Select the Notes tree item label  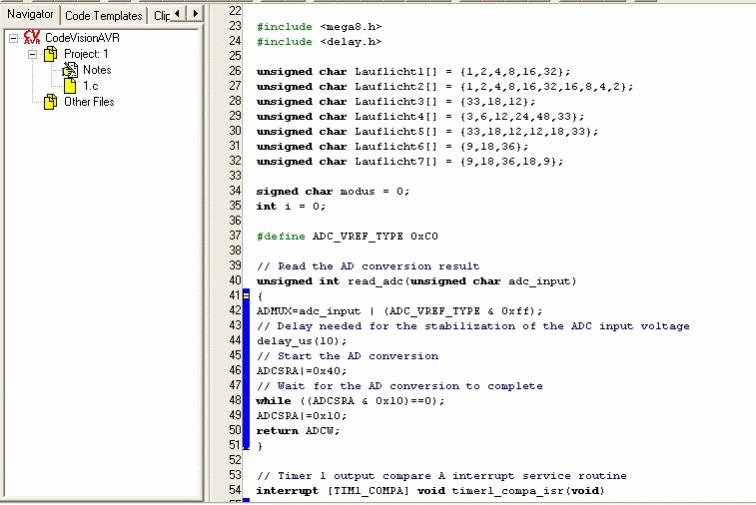coord(97,70)
